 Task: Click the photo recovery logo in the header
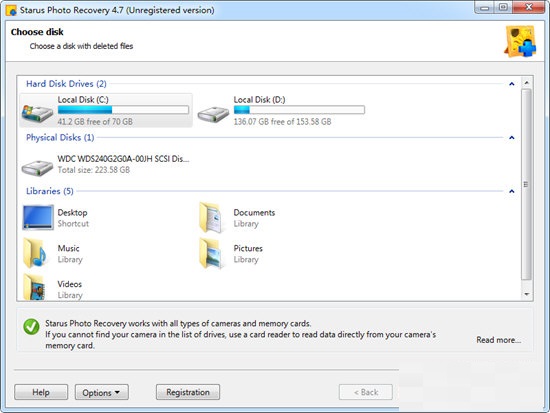tap(520, 41)
